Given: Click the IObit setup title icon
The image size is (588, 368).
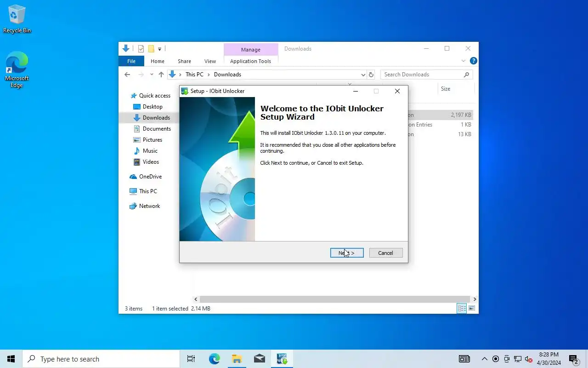Looking at the screenshot, I should pyautogui.click(x=185, y=91).
